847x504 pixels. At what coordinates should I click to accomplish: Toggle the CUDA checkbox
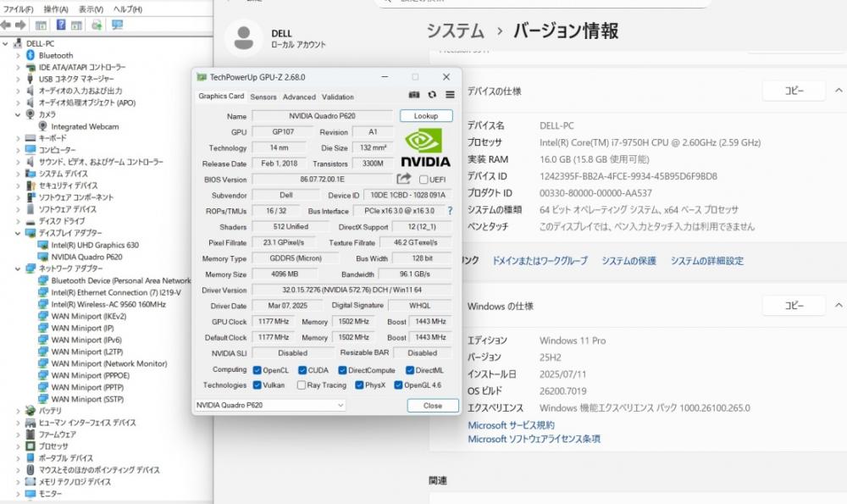click(302, 370)
